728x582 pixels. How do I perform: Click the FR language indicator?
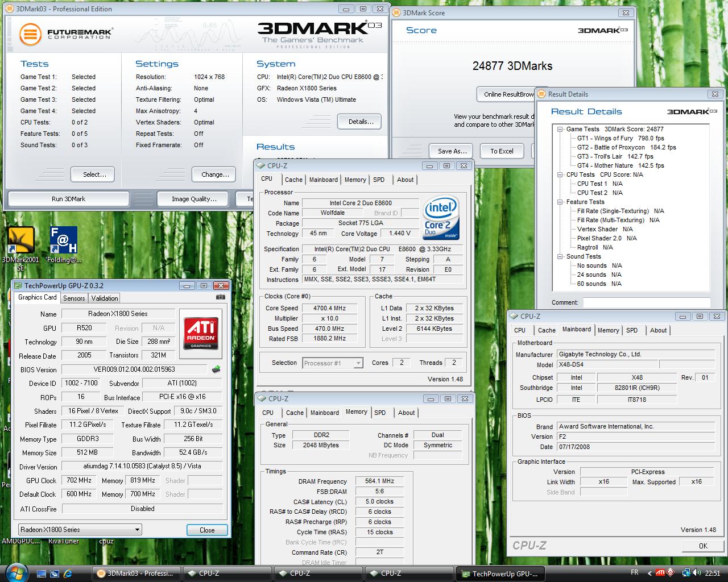click(x=634, y=572)
